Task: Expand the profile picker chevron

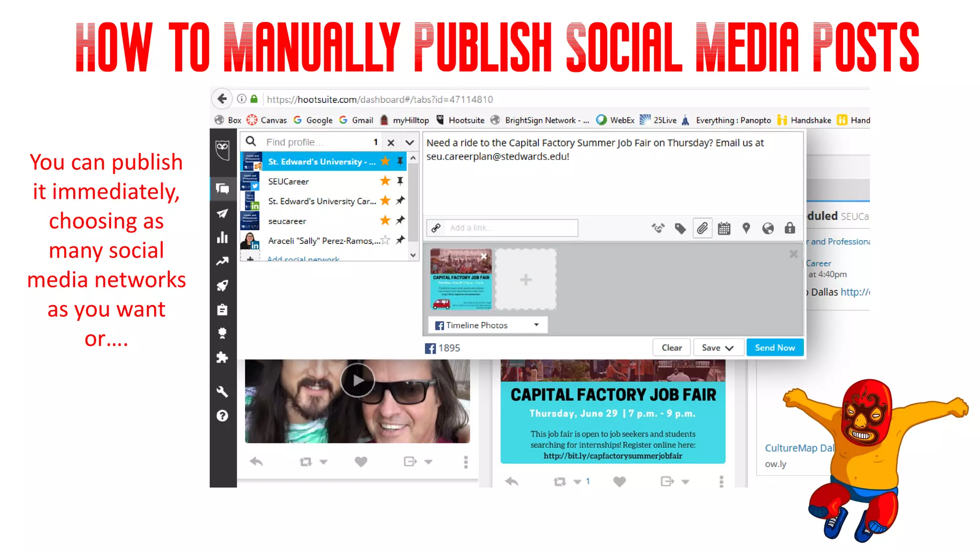Action: [x=410, y=142]
